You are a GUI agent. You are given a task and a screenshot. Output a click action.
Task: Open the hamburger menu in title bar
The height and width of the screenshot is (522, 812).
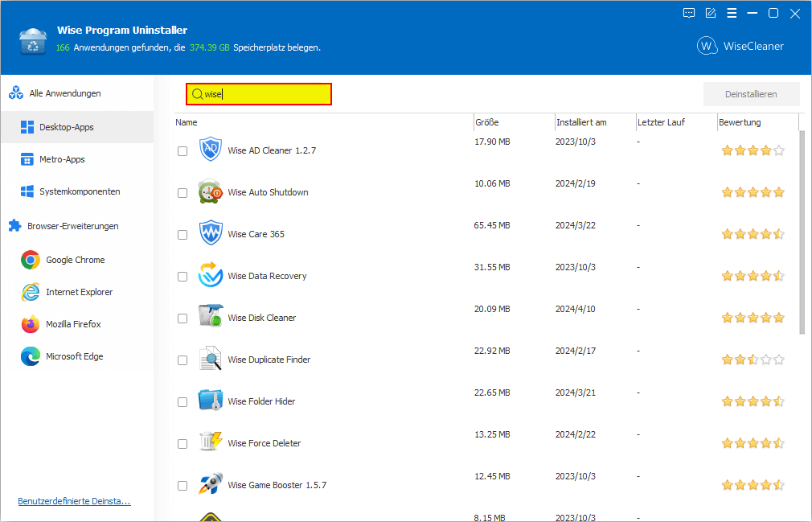(732, 14)
